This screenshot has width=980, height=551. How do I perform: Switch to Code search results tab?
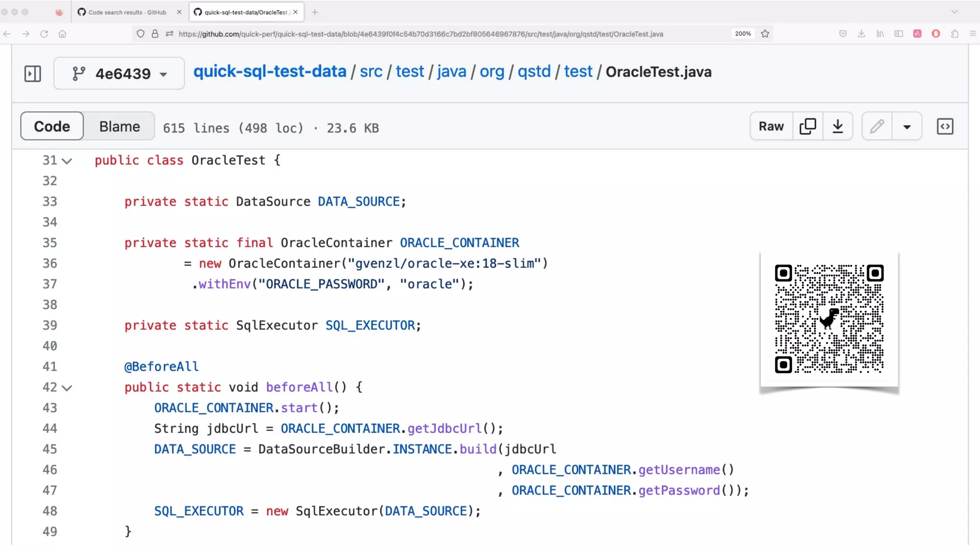point(127,12)
